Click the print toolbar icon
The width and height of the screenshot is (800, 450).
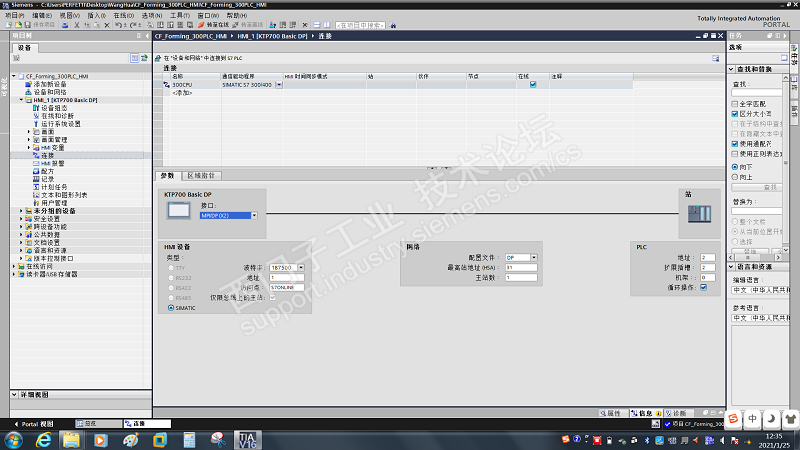tap(65, 24)
